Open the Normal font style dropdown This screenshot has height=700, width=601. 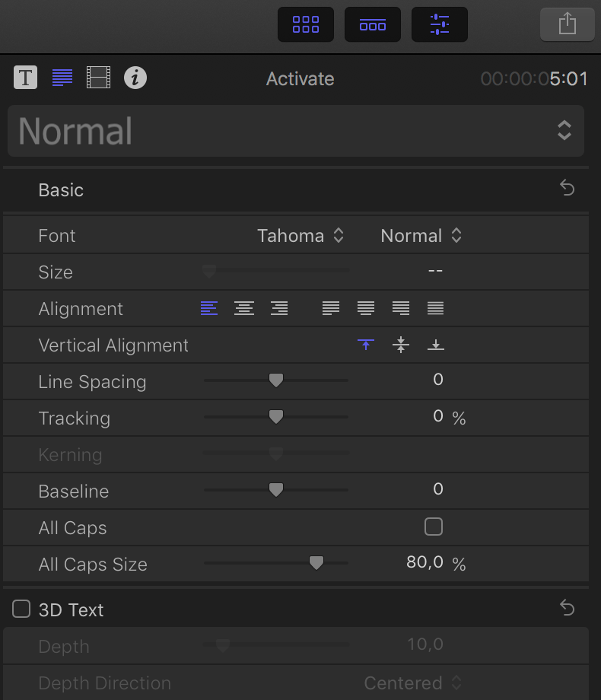point(421,235)
